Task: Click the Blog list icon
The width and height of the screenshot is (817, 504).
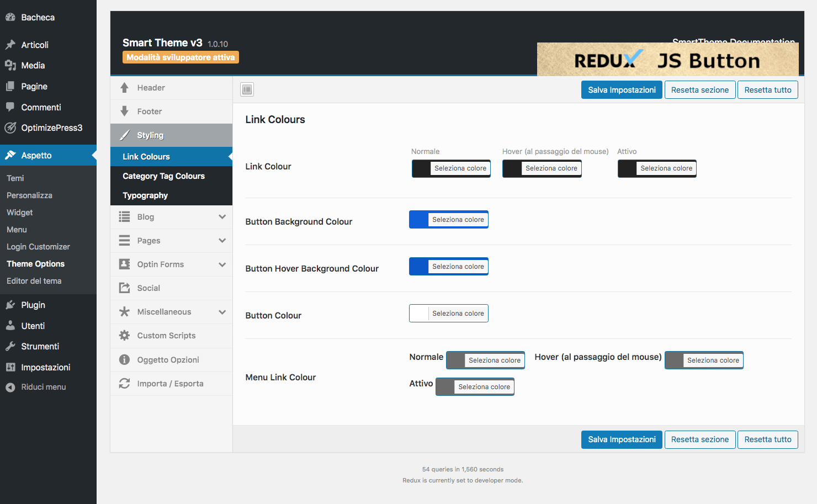Action: pos(125,217)
